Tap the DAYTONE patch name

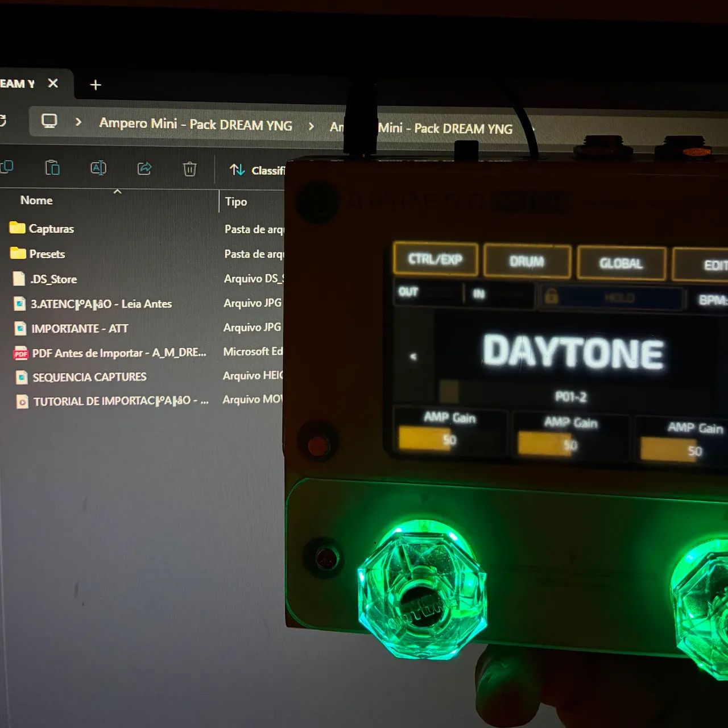click(x=573, y=351)
